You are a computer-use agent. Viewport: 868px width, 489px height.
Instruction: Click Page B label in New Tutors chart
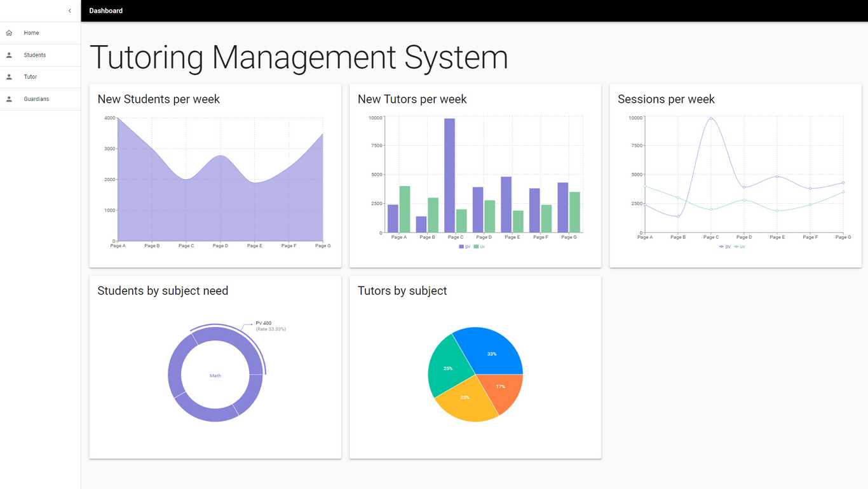tap(427, 238)
